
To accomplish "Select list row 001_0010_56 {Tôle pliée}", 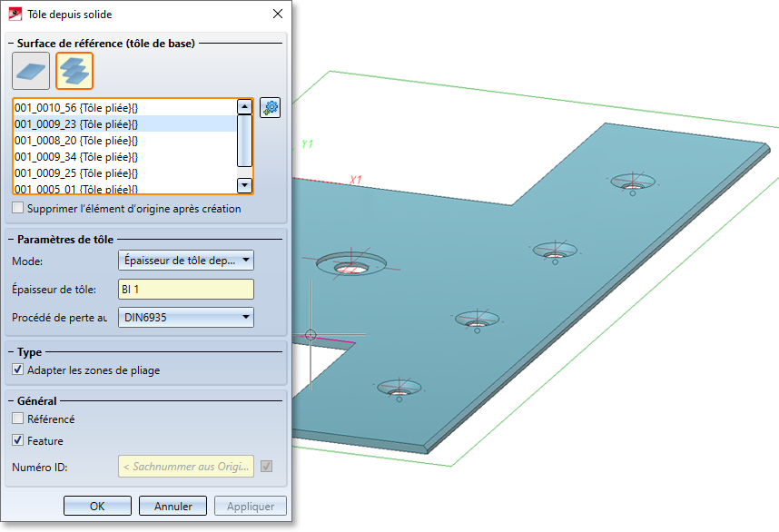I will (125, 107).
